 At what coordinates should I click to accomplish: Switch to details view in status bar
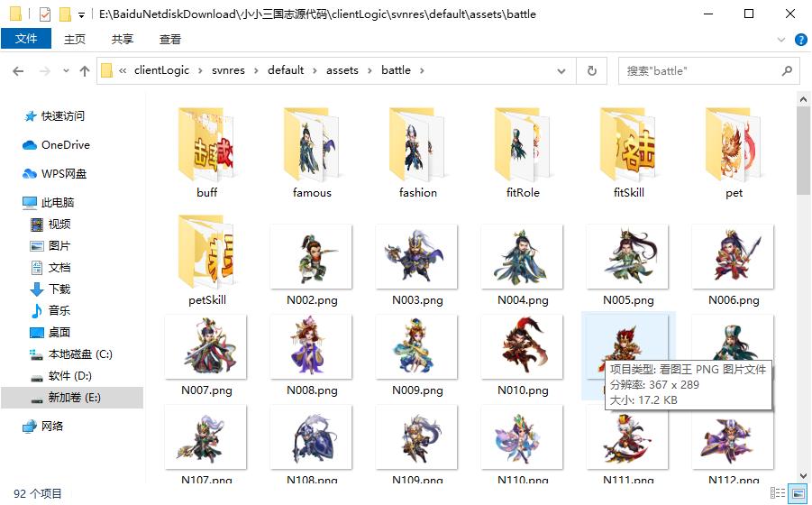tap(777, 493)
